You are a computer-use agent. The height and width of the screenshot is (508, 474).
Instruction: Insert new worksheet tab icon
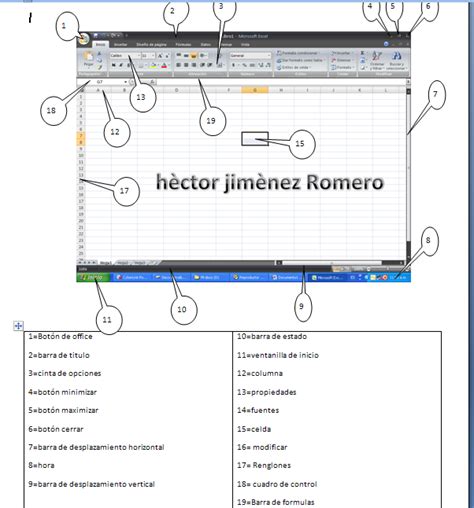(154, 263)
